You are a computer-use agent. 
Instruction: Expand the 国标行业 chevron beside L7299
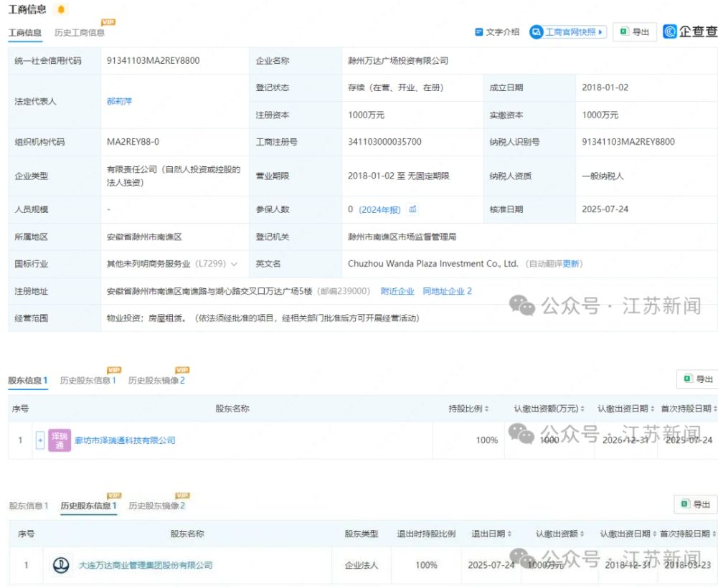click(x=235, y=264)
